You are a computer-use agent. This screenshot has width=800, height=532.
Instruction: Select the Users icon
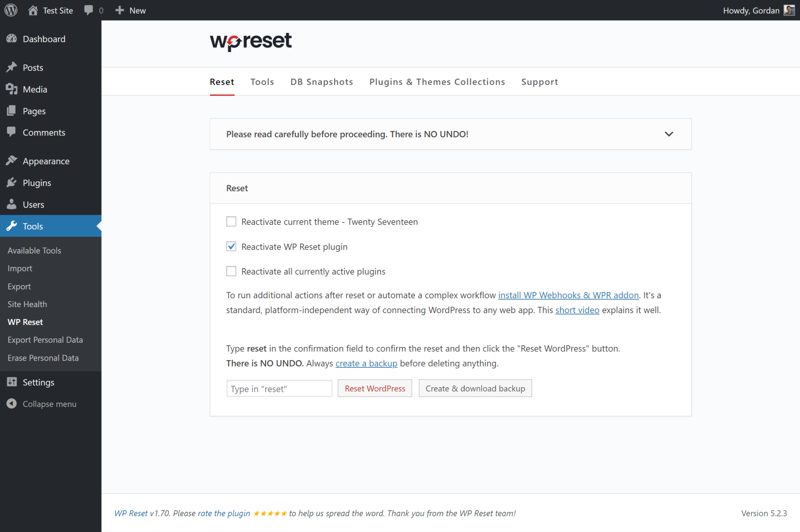(x=11, y=204)
